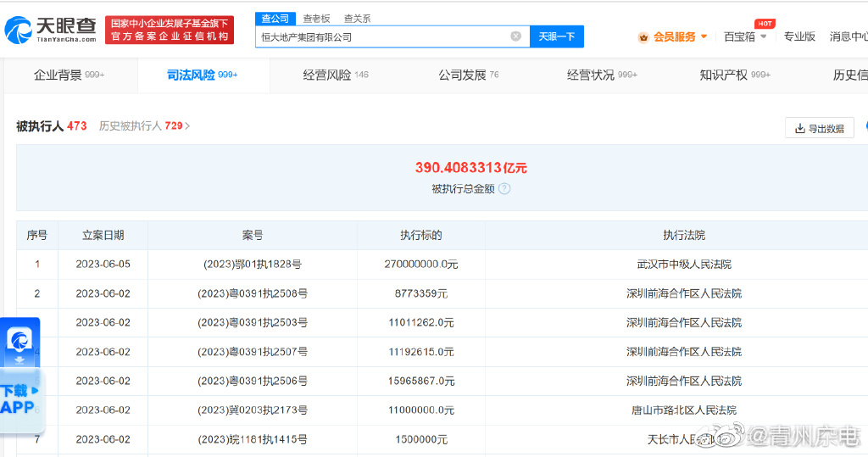Viewport: 868px width, 457px height.
Task: Click case number (2023)粤0391执2503号
Action: pyautogui.click(x=253, y=323)
